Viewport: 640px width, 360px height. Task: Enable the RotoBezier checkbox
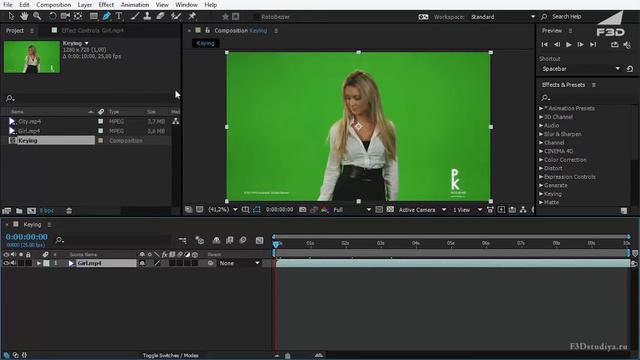pos(256,17)
